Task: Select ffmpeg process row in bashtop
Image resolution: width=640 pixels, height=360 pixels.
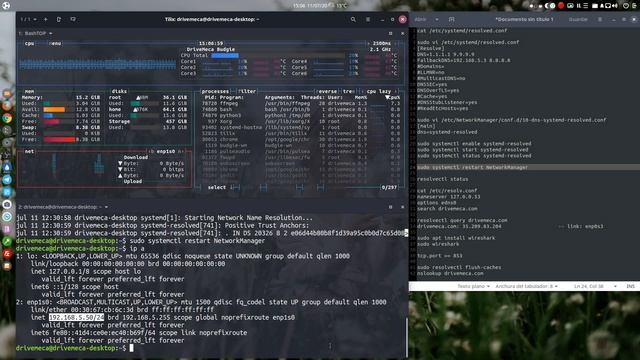Action: pyautogui.click(x=301, y=103)
